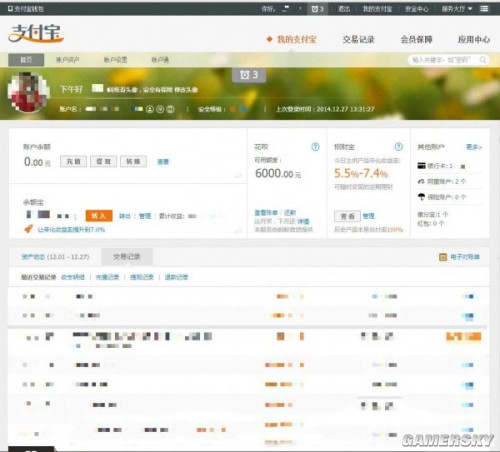The height and width of the screenshot is (452, 500).
Task: Click the 退出 logout link in top bar
Action: click(x=344, y=9)
